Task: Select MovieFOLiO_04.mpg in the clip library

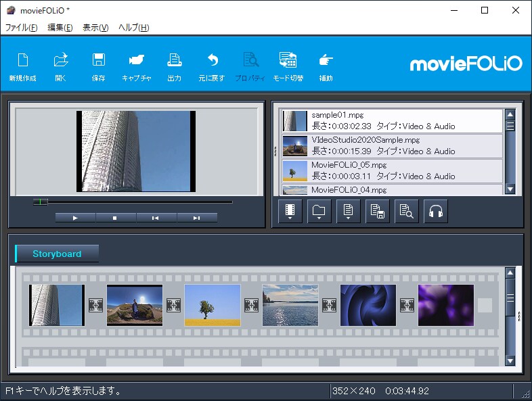Action: 392,190
